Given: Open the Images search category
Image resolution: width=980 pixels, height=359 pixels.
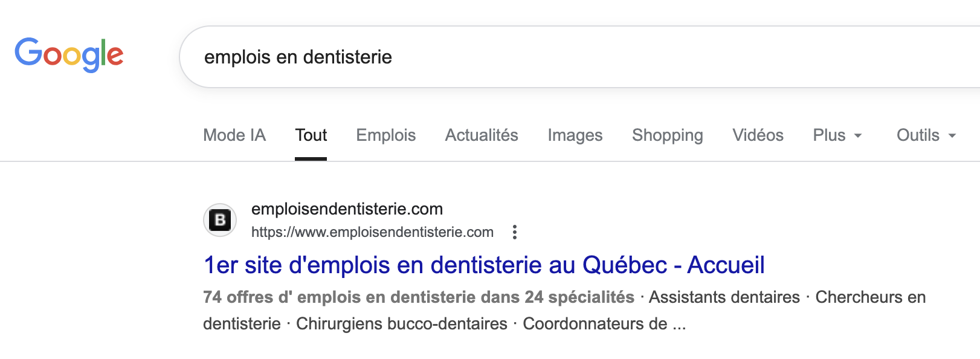Looking at the screenshot, I should [574, 135].
